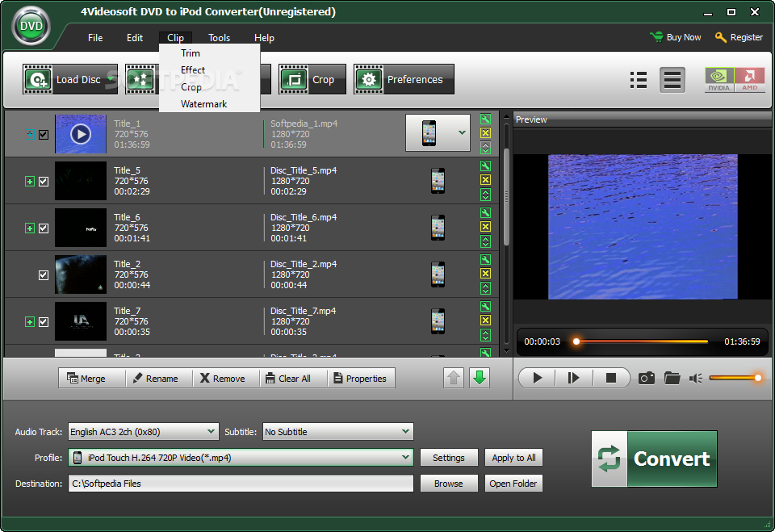Click the green settings wrench for Title_6

click(x=485, y=212)
